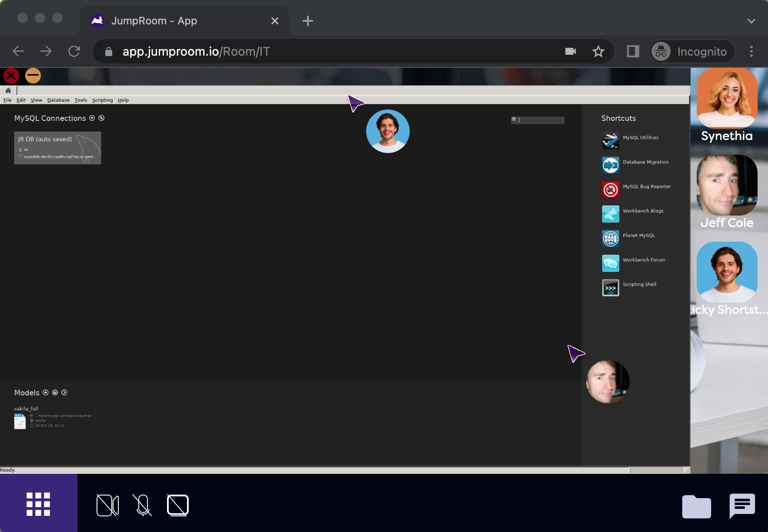Click the Workbench Forum label

click(x=644, y=260)
